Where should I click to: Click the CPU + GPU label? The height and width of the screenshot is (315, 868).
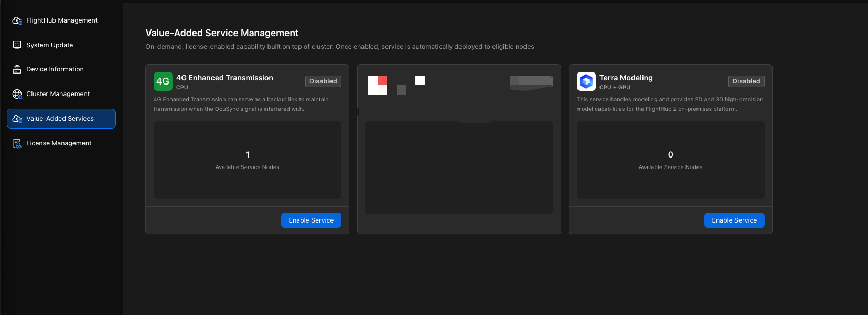(615, 88)
